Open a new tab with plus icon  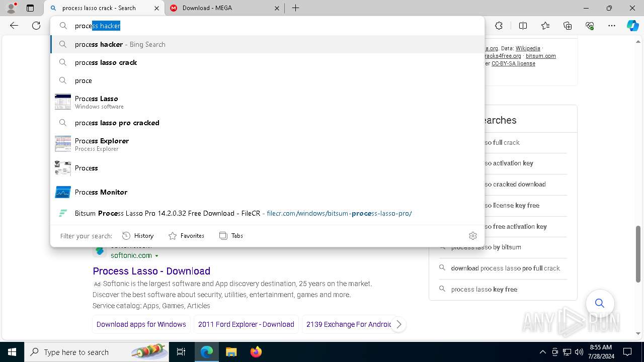click(296, 8)
